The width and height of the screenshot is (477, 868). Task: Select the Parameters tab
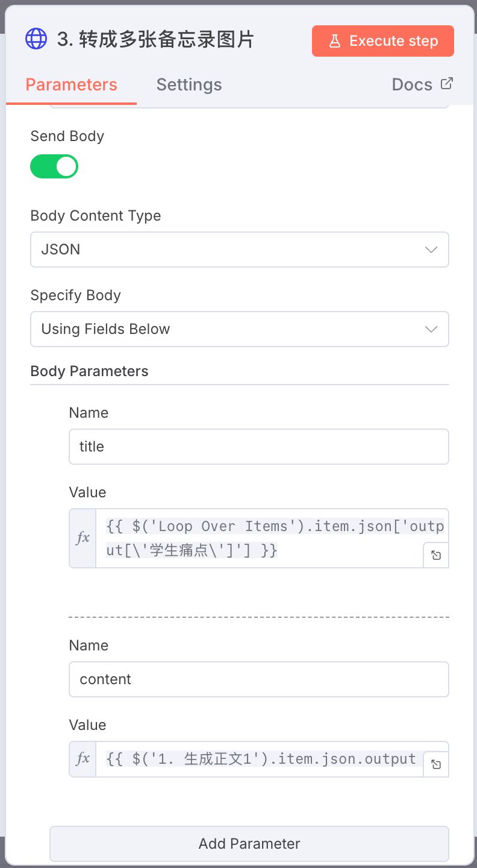[x=71, y=84]
